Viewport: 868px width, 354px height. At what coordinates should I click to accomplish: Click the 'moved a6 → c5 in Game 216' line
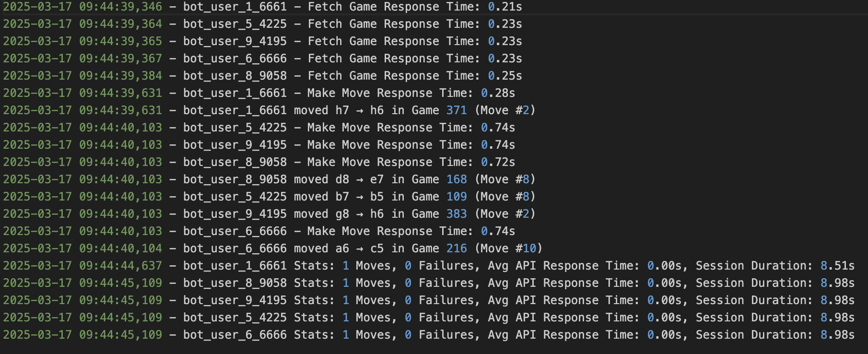[x=273, y=248]
